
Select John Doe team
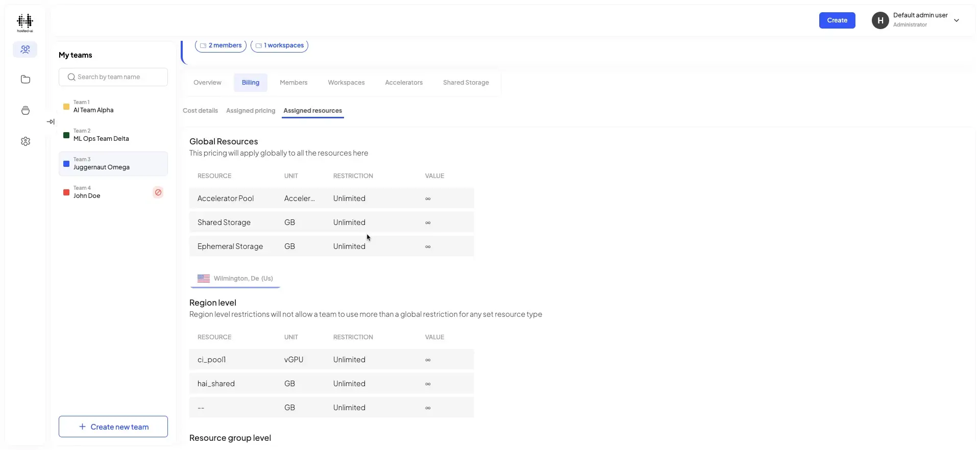tap(113, 192)
